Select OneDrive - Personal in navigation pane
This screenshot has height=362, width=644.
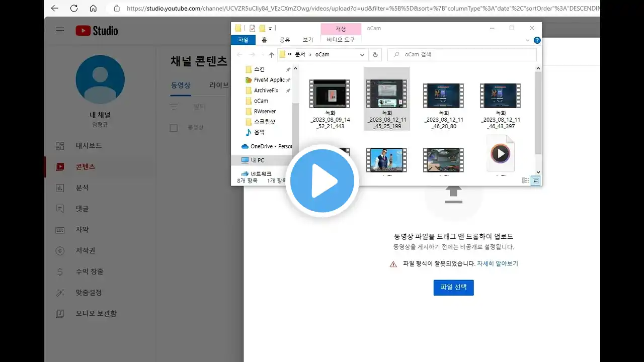click(266, 146)
